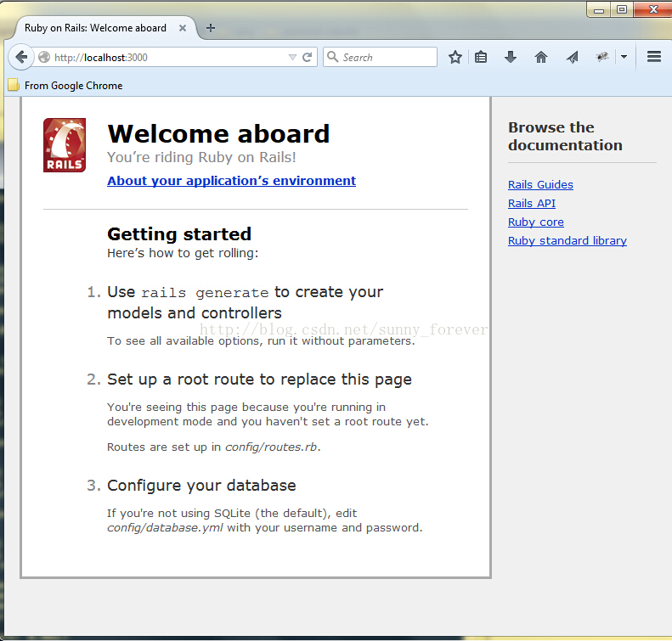Screen dimensions: 672x641
Task: Go to the Home page icon
Action: click(x=541, y=57)
